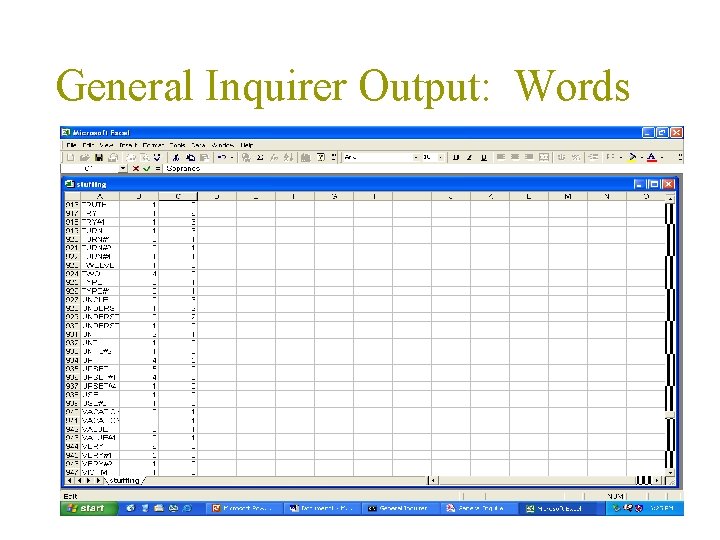Expand the formatting toolbar More Buttons chevron
The height and width of the screenshot is (540, 720).
pos(680,158)
